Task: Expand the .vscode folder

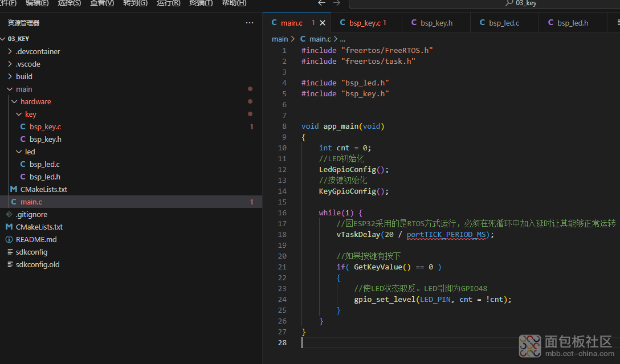Action: pyautogui.click(x=10, y=64)
